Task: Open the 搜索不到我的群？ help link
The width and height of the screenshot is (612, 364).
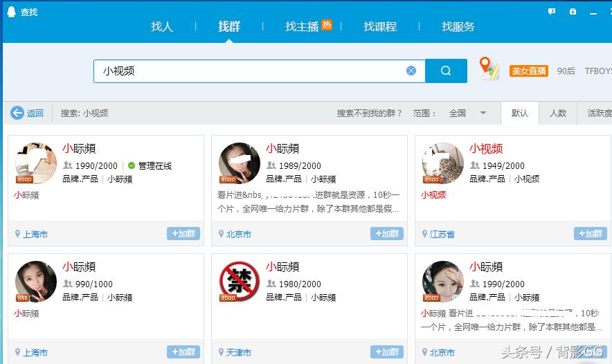Action: (x=369, y=113)
